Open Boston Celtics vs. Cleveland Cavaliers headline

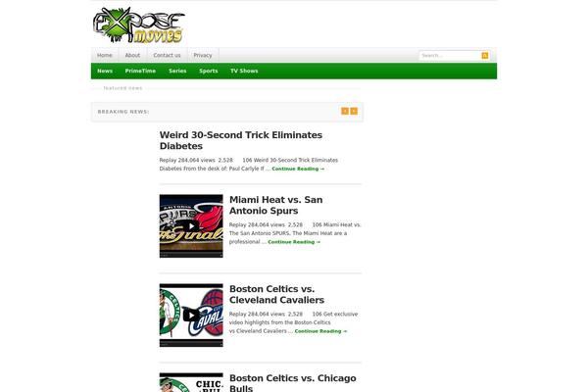[276, 294]
